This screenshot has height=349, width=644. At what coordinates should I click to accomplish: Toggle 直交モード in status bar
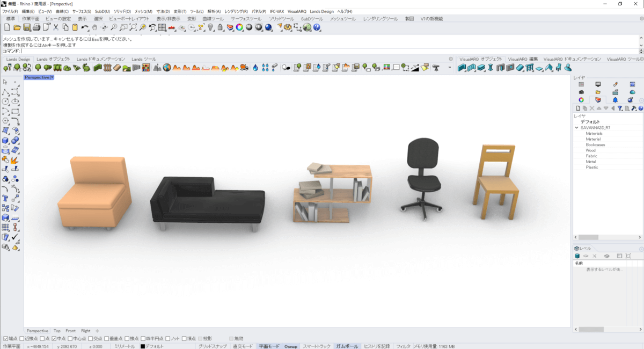coord(243,346)
